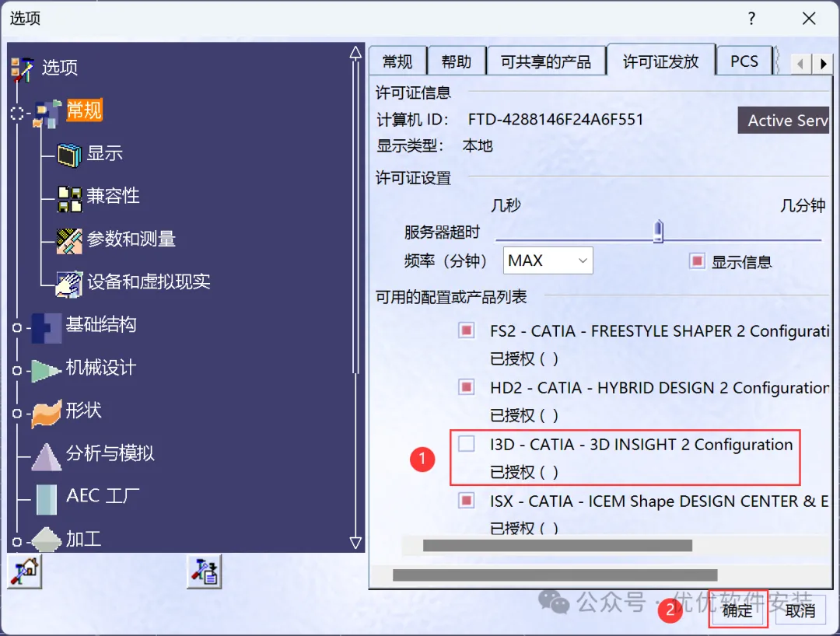Expand the 加工 tree node

point(17,542)
